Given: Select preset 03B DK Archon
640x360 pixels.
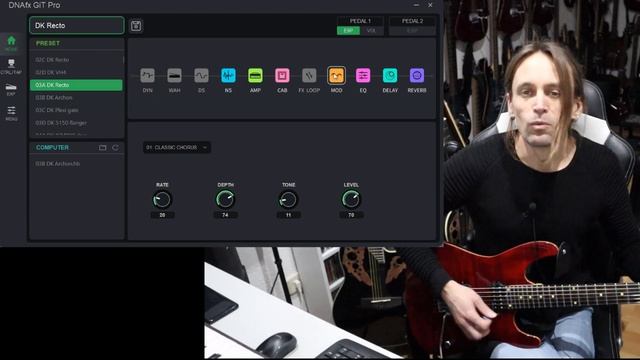Looking at the screenshot, I should click(76, 98).
